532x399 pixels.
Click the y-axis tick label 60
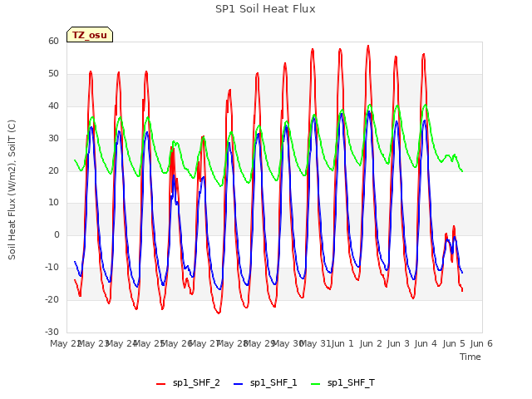coord(53,41)
